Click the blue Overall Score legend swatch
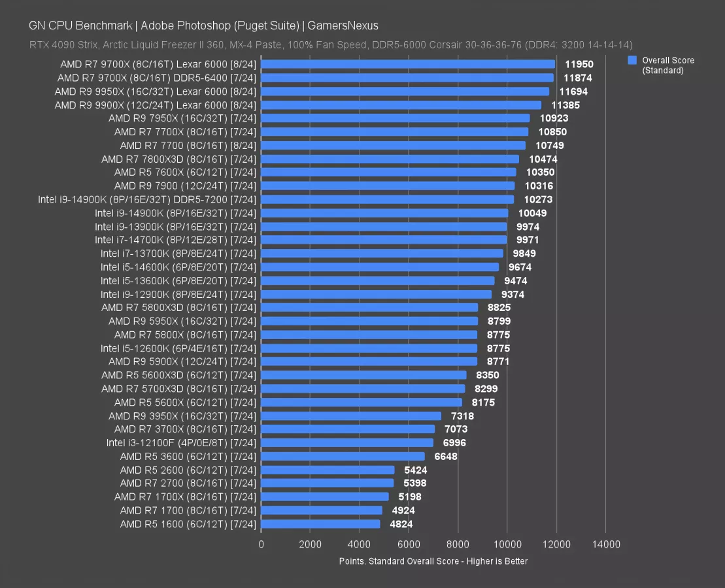Image resolution: width=725 pixels, height=588 pixels. coord(632,60)
